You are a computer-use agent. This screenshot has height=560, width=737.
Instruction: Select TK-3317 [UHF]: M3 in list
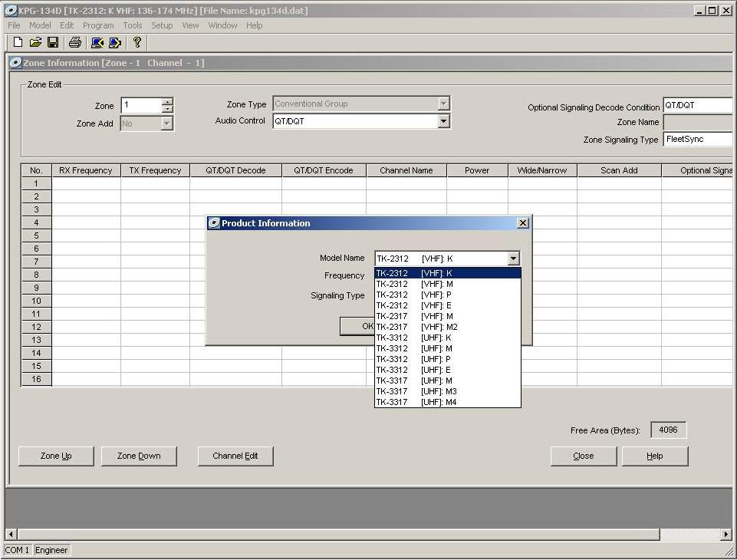(447, 391)
